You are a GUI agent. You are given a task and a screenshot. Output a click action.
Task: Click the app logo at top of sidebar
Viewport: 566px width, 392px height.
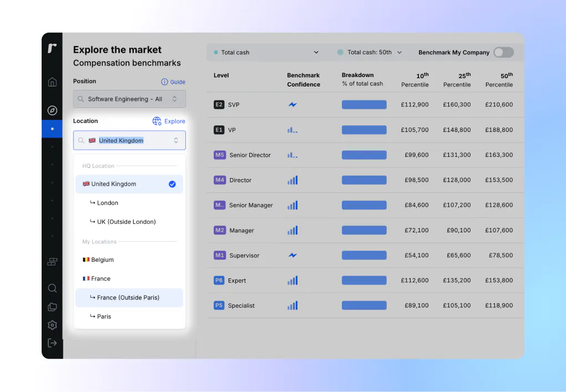point(52,49)
